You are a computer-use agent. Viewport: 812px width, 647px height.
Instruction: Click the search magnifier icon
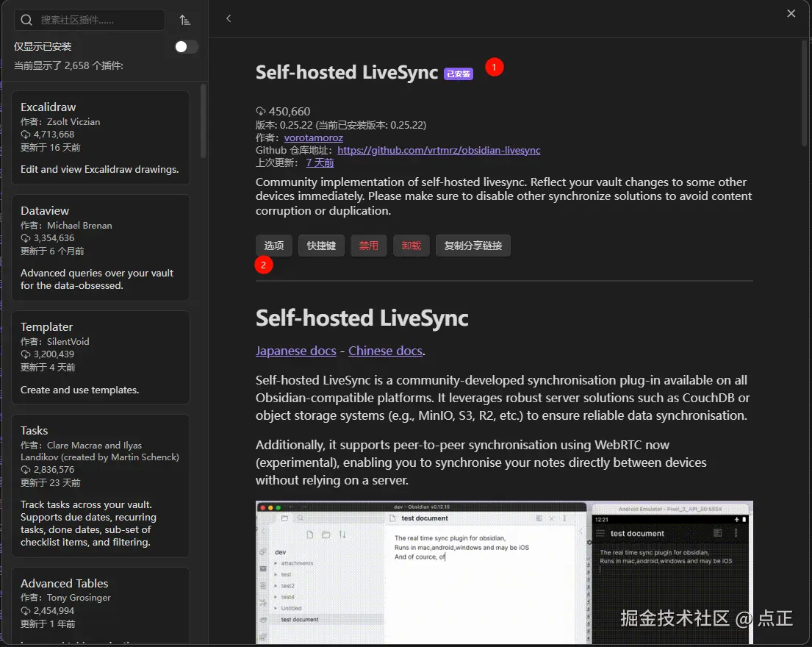(x=26, y=20)
